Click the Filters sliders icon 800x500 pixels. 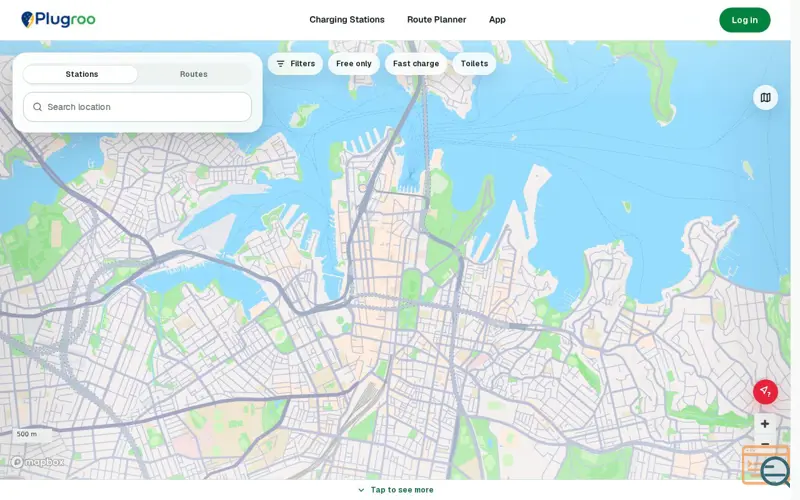coord(280,64)
